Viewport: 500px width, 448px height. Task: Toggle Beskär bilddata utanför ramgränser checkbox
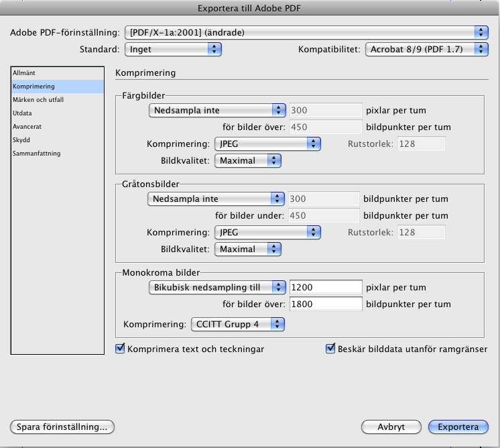(x=330, y=349)
